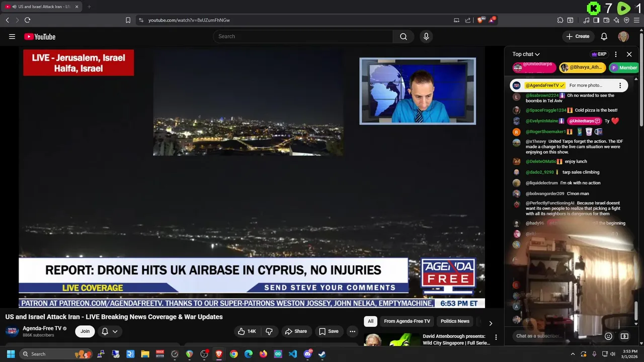This screenshot has height=362, width=644.
Task: Open the account avatar menu
Action: click(x=623, y=36)
